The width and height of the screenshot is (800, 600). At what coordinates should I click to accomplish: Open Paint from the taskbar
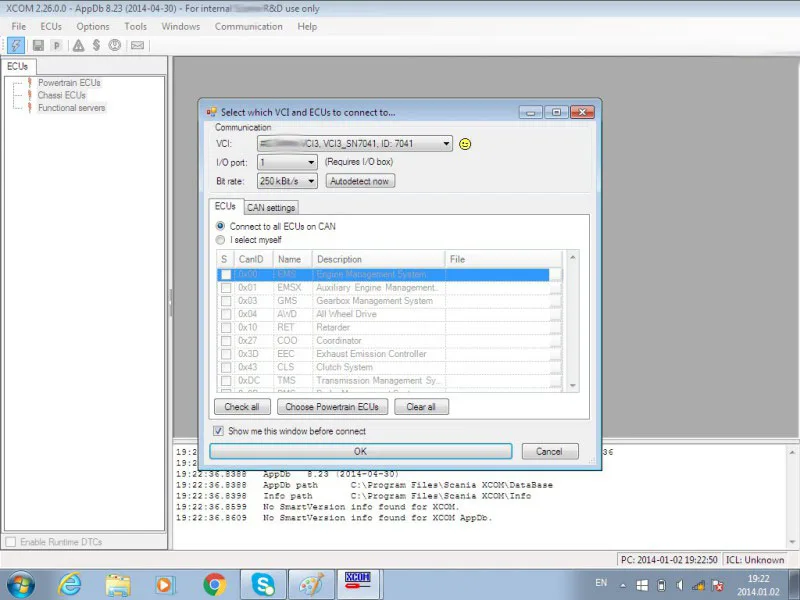311,585
